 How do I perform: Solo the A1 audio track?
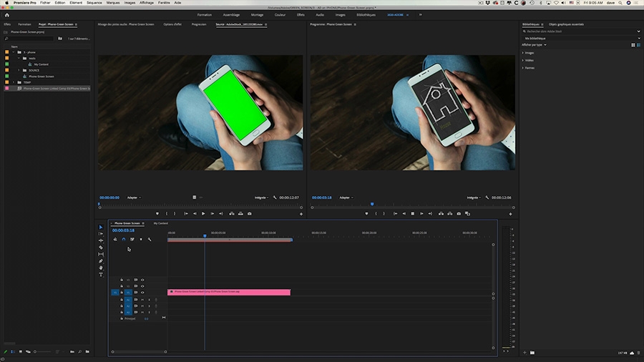[x=149, y=300]
